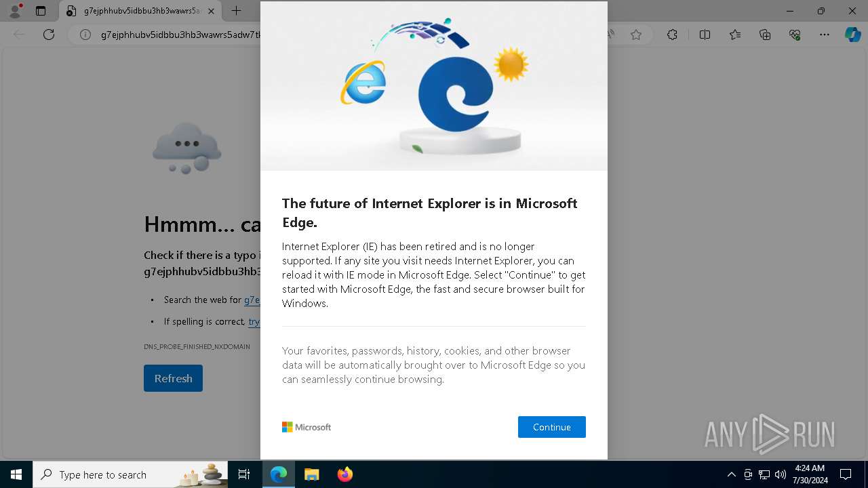
Task: Open Browser essentials heart icon
Action: 795,35
